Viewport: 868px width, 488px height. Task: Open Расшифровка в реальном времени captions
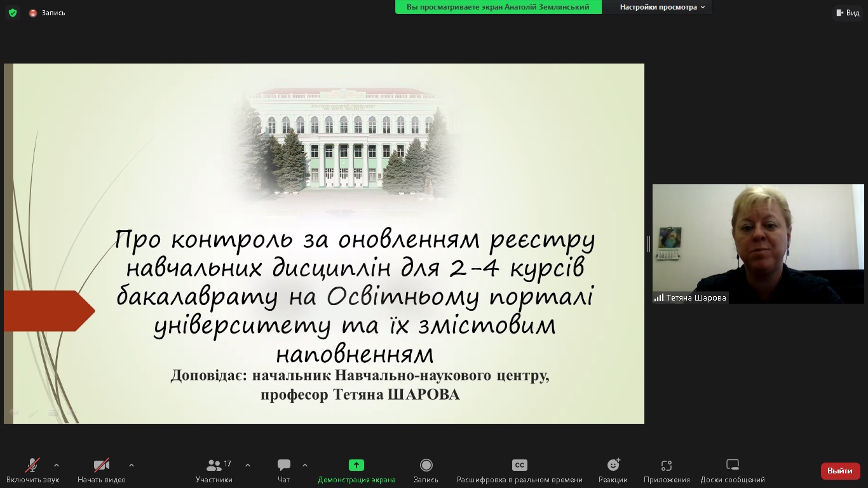pos(520,471)
